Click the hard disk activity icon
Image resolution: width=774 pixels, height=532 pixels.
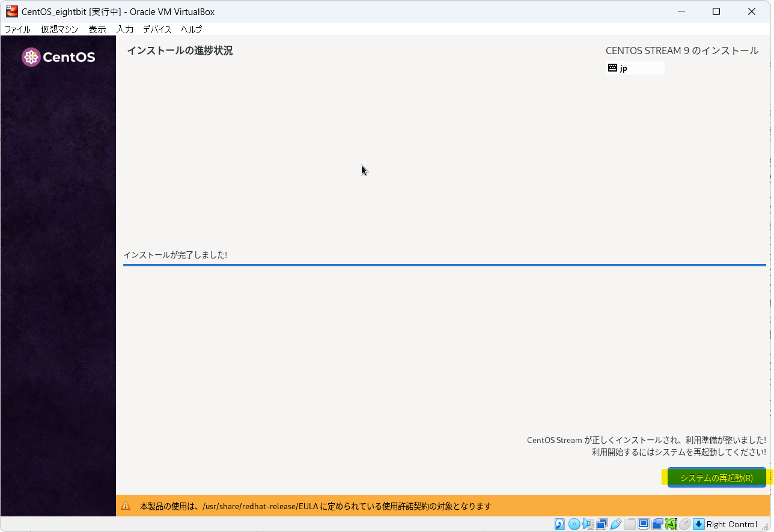coord(559,524)
